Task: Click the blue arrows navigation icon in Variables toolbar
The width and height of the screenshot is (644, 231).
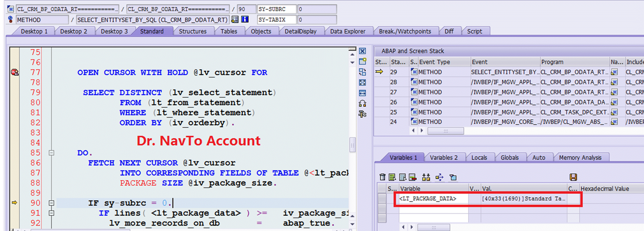Action: pyautogui.click(x=439, y=177)
